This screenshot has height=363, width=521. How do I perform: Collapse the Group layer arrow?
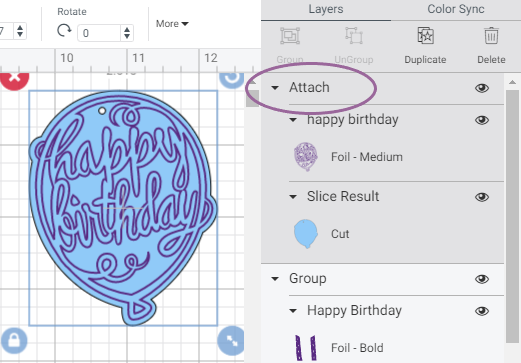(x=275, y=279)
